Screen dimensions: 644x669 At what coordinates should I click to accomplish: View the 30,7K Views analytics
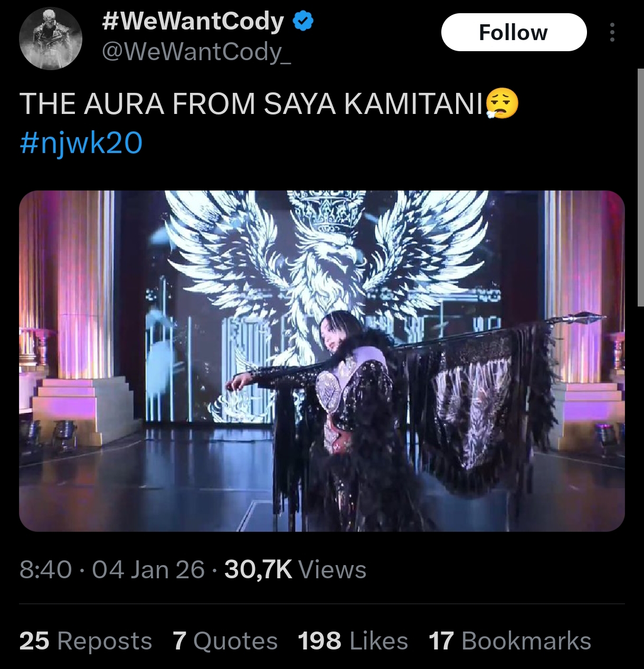295,570
